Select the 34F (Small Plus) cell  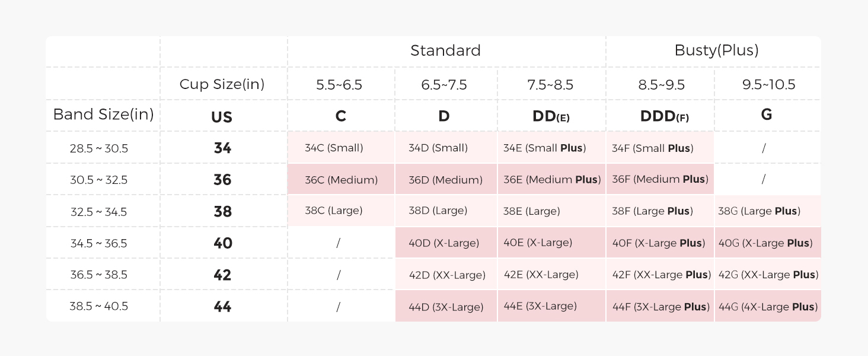[652, 148]
